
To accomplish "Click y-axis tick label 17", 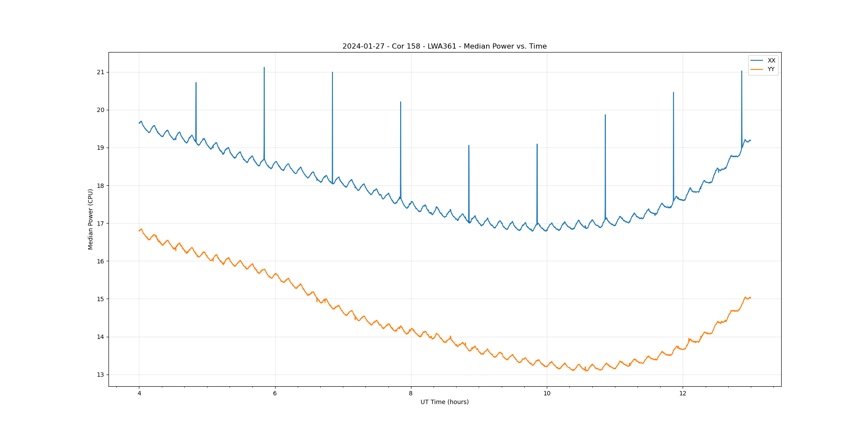I will pos(101,224).
